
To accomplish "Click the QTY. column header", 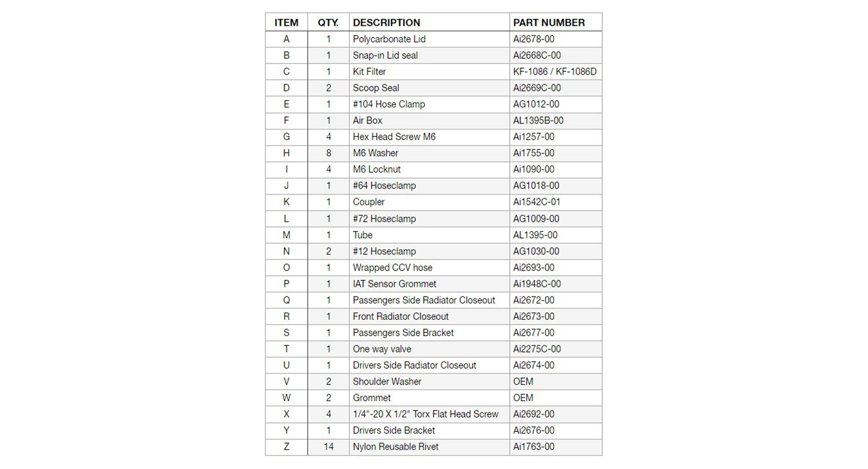I will pyautogui.click(x=328, y=23).
